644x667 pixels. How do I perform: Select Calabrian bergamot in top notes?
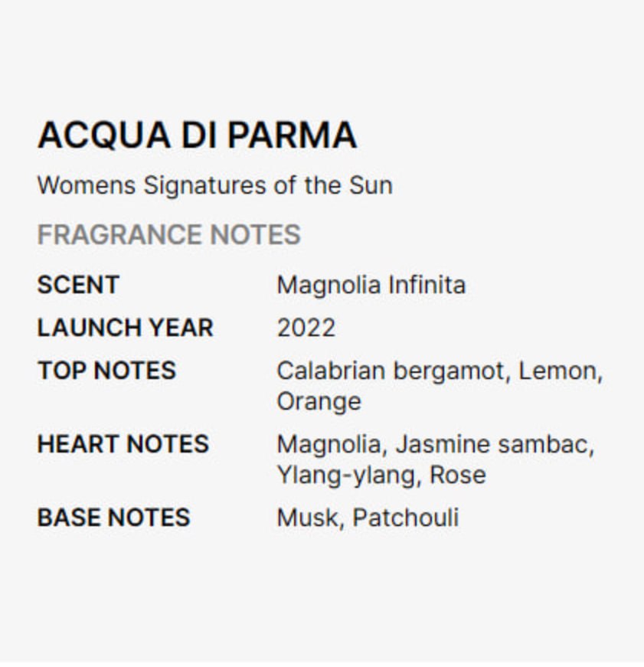pos(391,371)
